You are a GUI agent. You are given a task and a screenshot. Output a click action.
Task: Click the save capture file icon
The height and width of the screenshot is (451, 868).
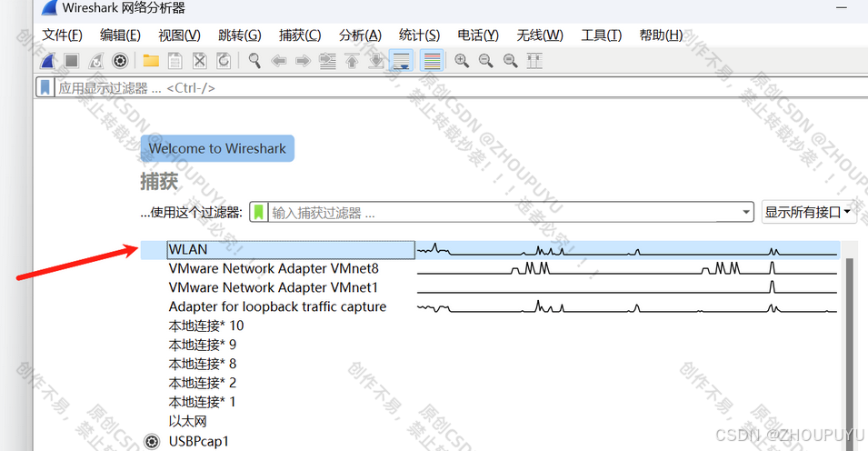pyautogui.click(x=175, y=60)
